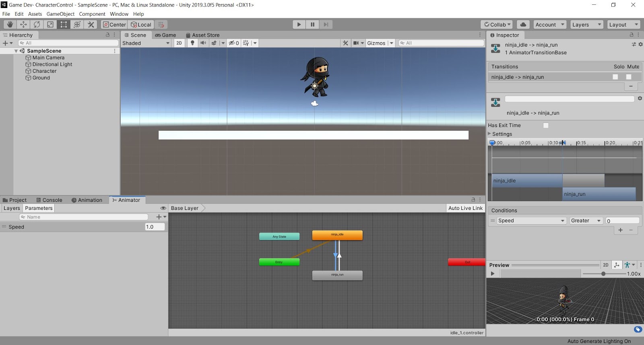The width and height of the screenshot is (644, 345).
Task: Select the Move tool
Action: 23,25
